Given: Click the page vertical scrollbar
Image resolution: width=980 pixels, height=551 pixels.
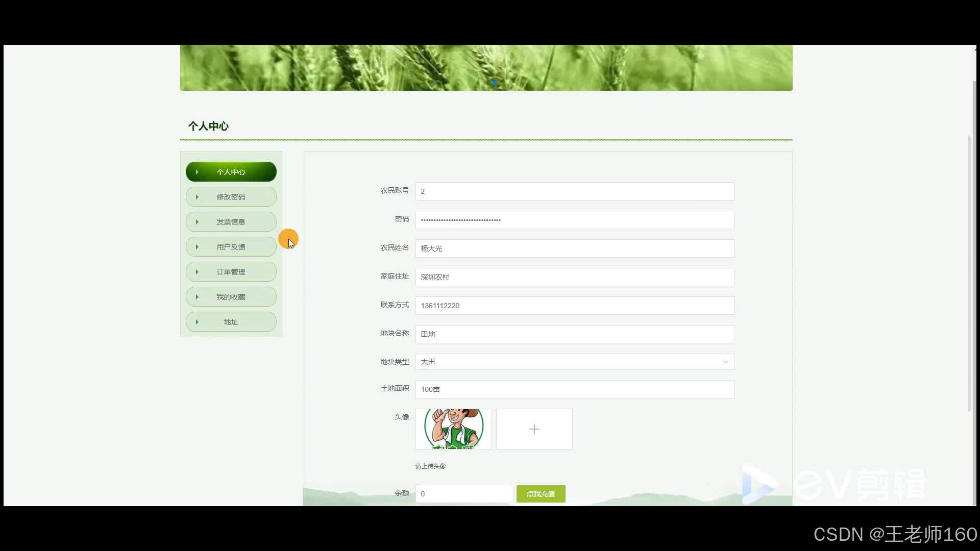Looking at the screenshot, I should click(969, 273).
